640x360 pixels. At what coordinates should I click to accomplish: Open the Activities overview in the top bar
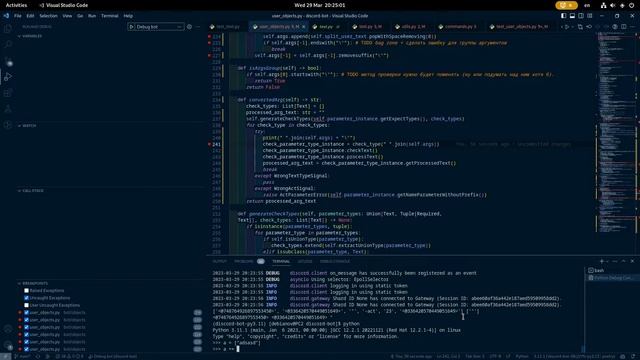click(16, 5)
